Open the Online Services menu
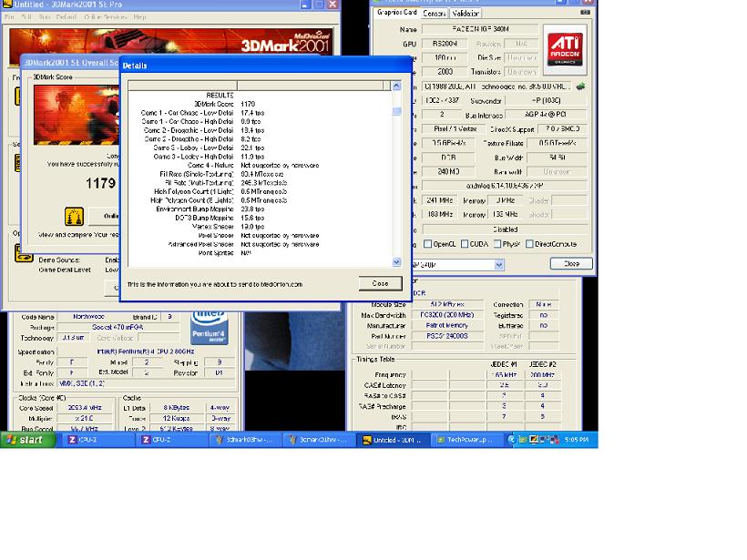The width and height of the screenshot is (747, 560). click(106, 17)
